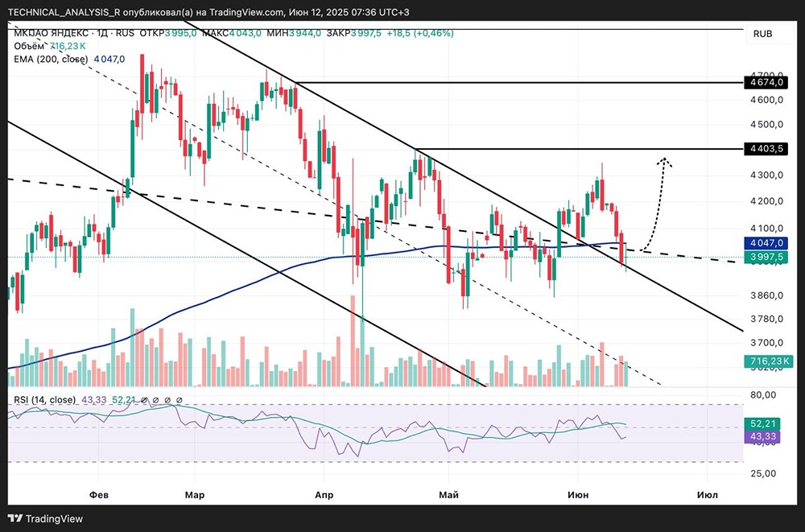The width and height of the screenshot is (805, 532).
Task: Click the publication header text with TradingView.com
Action: [209, 12]
